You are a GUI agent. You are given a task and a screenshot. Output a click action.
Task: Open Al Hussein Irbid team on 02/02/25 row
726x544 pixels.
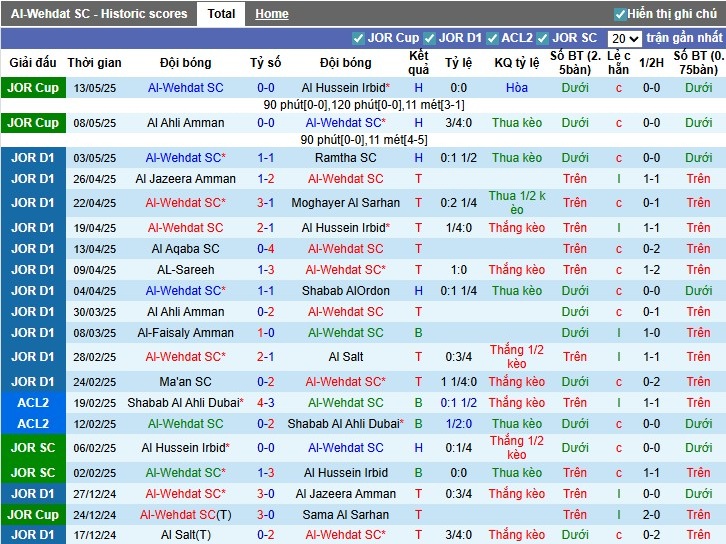tap(345, 473)
